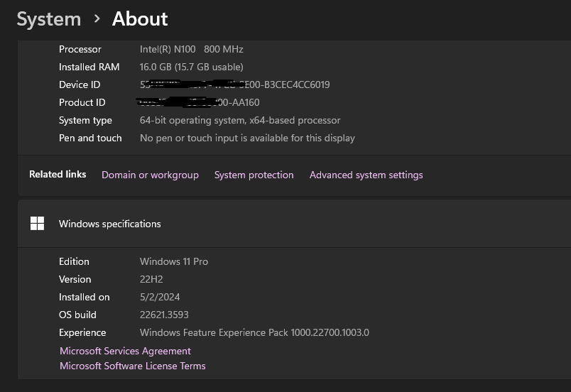Screen dimensions: 571x392
Task: Select the 16.0 GB (15.7 GB usable) value
Action: (x=192, y=67)
